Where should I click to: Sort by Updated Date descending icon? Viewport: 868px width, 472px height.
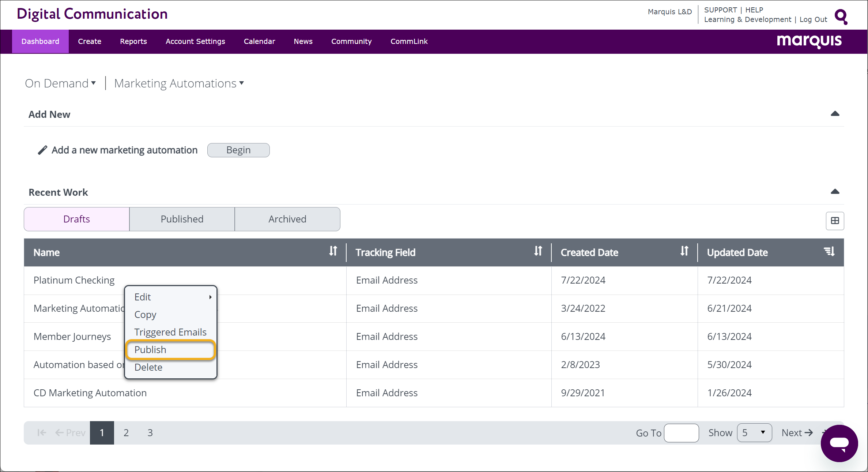(x=829, y=251)
